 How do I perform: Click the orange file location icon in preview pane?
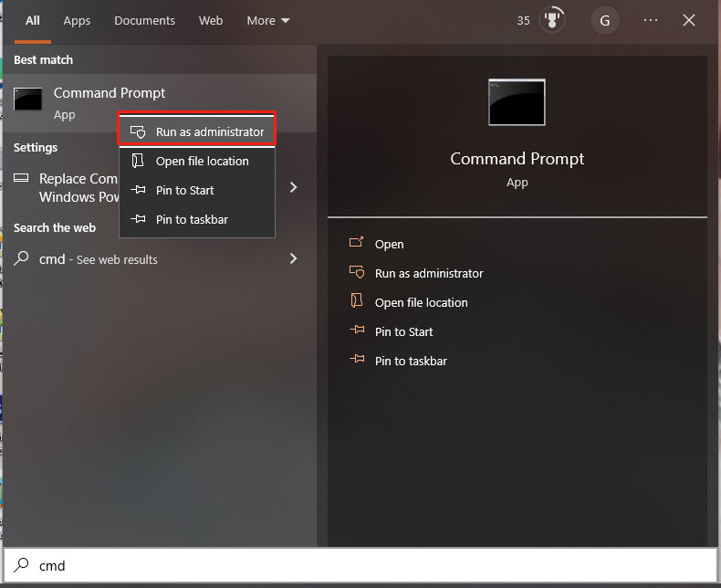[x=356, y=300]
